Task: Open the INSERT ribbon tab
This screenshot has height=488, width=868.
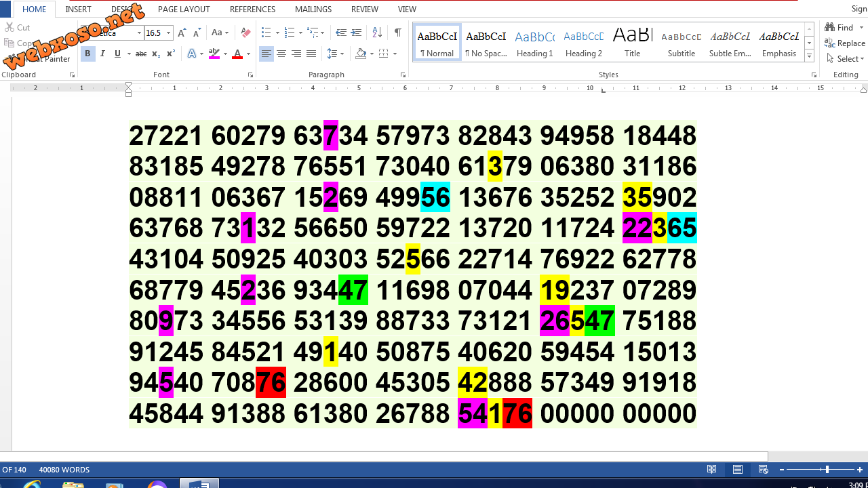Action: 79,9
